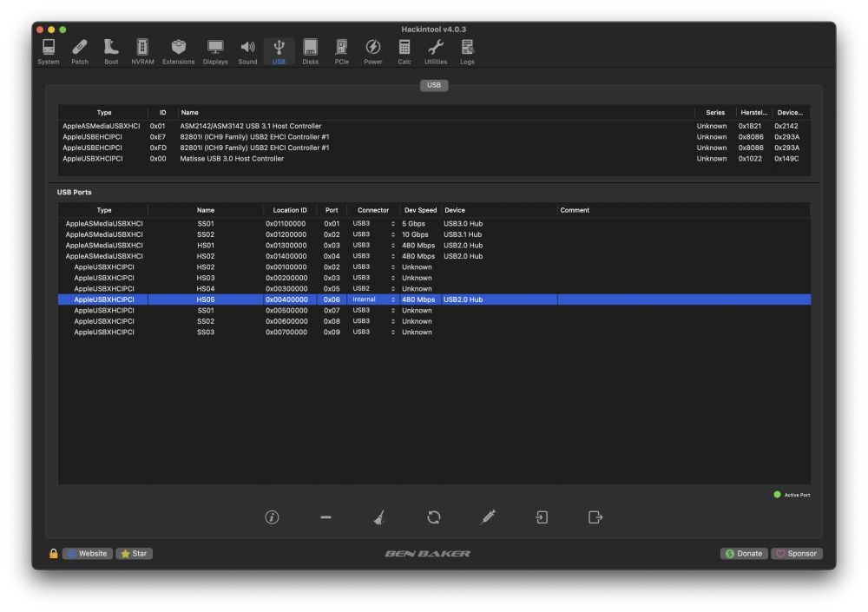Select ASM2142/ASM3142 USB 3.1 Host Controller row
The image size is (868, 612).
434,126
